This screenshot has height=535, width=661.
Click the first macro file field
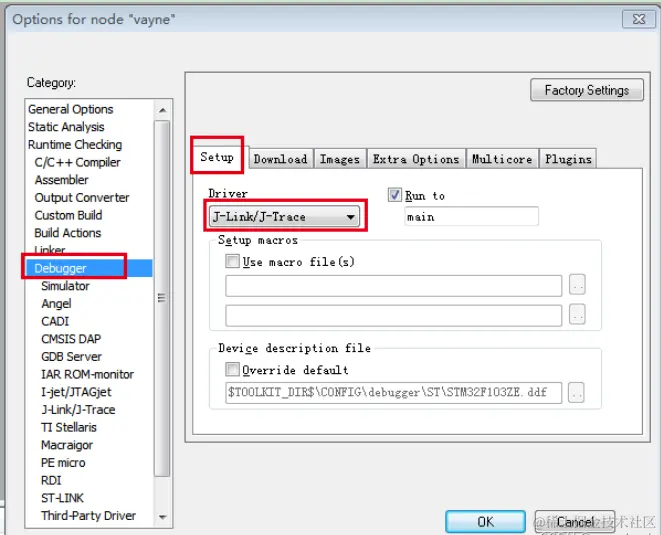[393, 286]
